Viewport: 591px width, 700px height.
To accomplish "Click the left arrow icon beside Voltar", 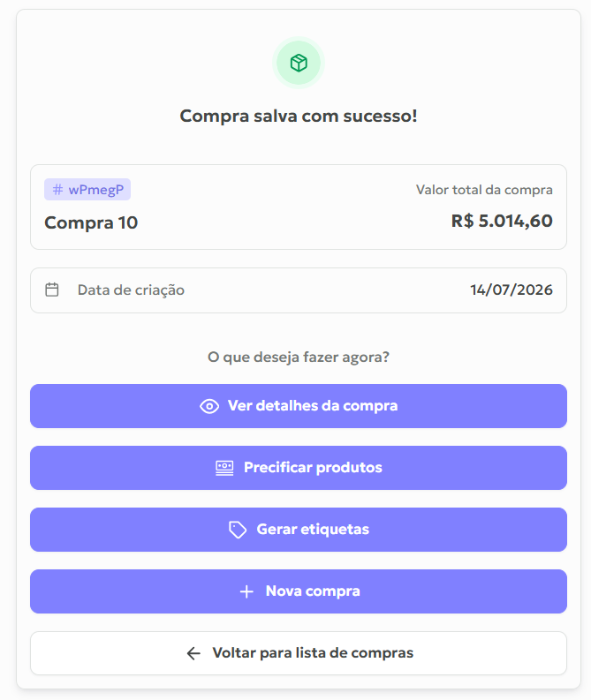I will 193,653.
